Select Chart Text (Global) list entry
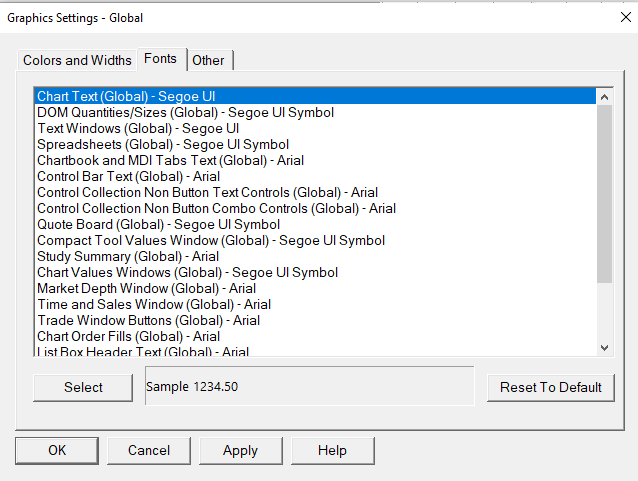This screenshot has width=638, height=481. 126,96
